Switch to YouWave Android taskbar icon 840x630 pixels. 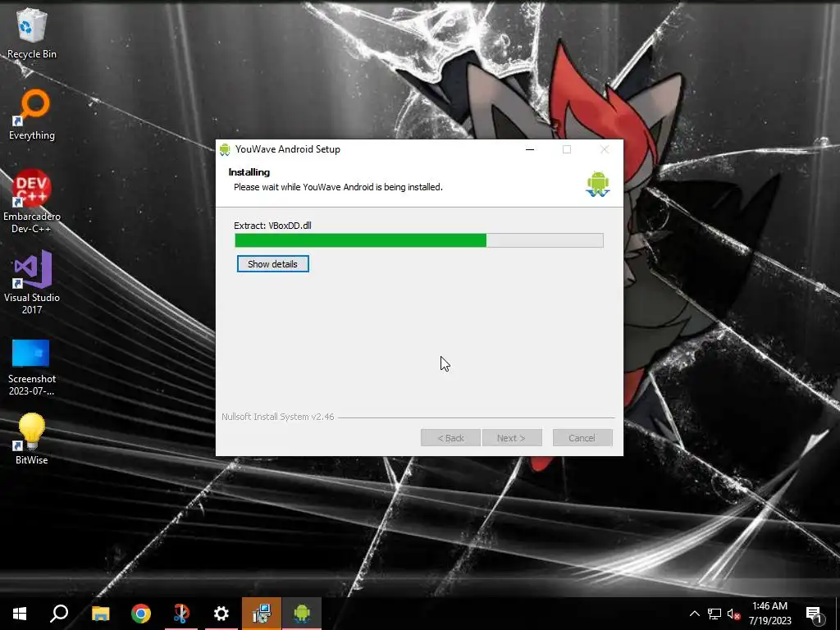(302, 614)
